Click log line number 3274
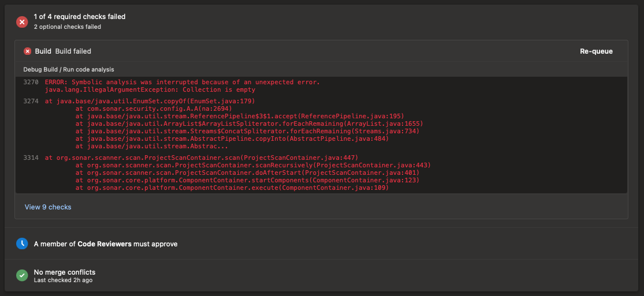644x296 pixels. 31,101
